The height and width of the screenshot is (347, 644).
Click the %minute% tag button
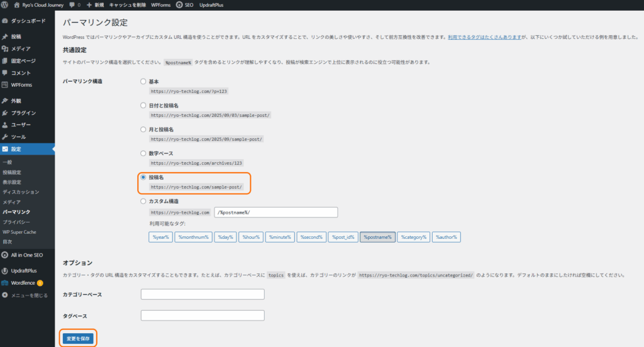tap(280, 237)
